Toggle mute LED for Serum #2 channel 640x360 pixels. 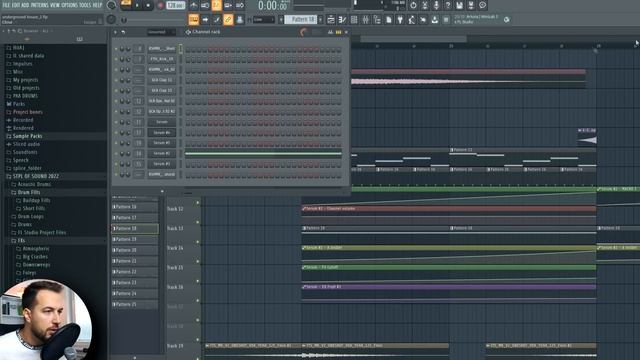(116, 154)
